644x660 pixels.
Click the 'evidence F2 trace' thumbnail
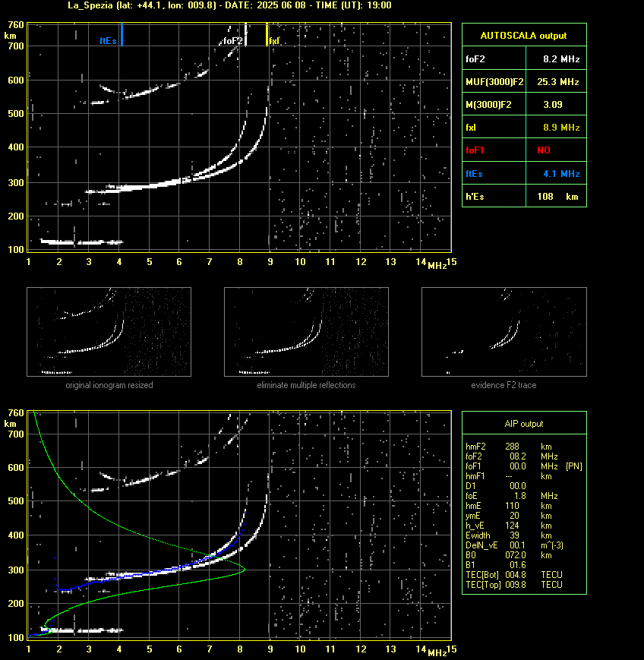click(x=504, y=332)
